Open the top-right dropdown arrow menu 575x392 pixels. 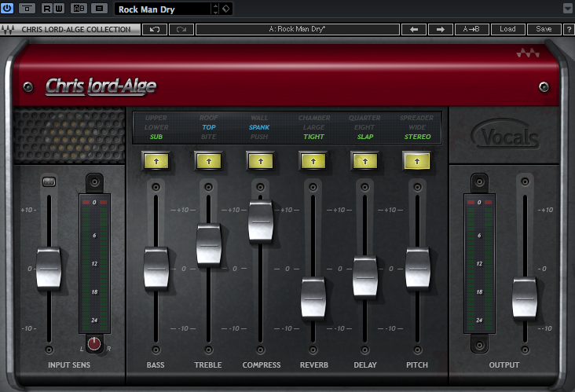click(568, 8)
